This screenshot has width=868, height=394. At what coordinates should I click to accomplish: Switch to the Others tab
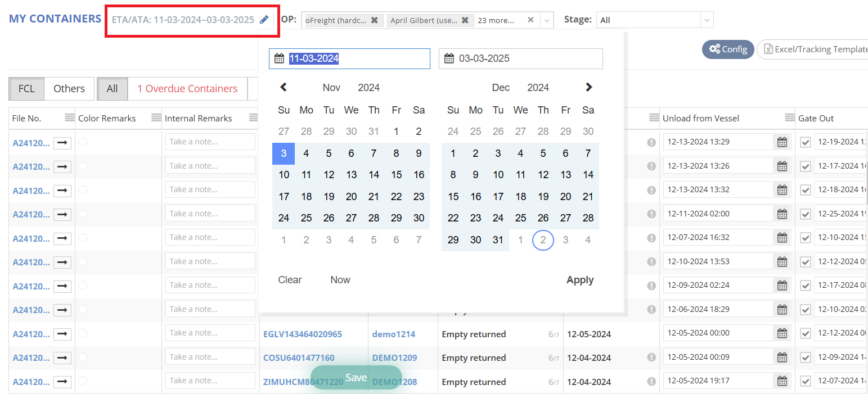69,89
